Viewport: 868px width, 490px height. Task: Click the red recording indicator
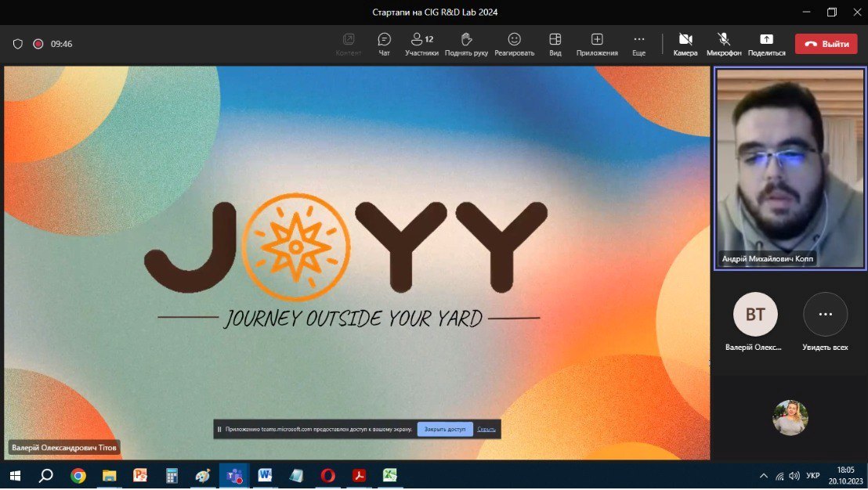click(38, 44)
